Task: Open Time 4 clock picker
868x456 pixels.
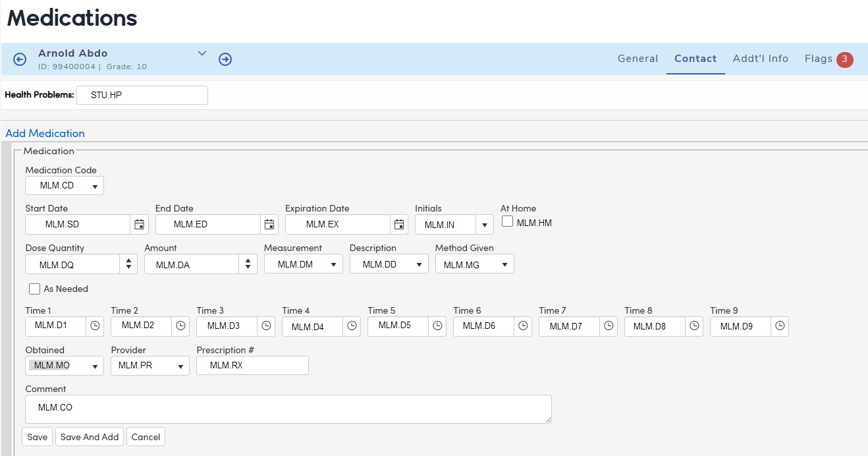Action: click(x=352, y=326)
